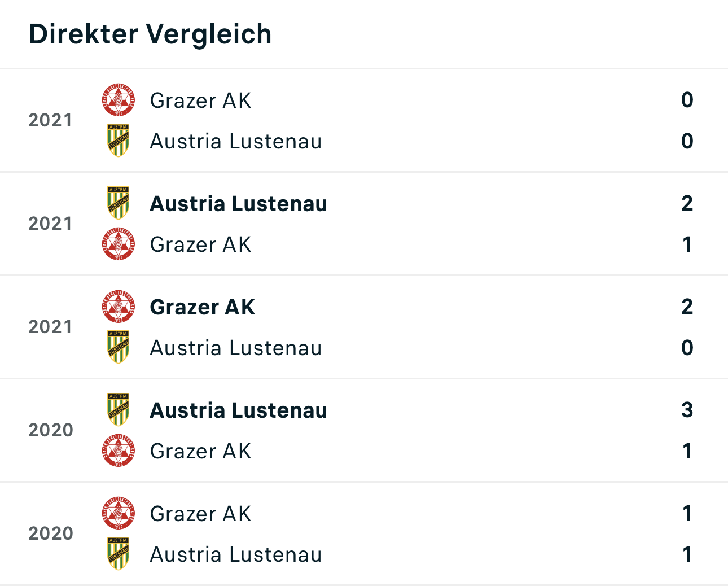Click Austria Lustenau crest in 3-1 match
Viewport: 728px width, 586px height.
pyautogui.click(x=119, y=410)
